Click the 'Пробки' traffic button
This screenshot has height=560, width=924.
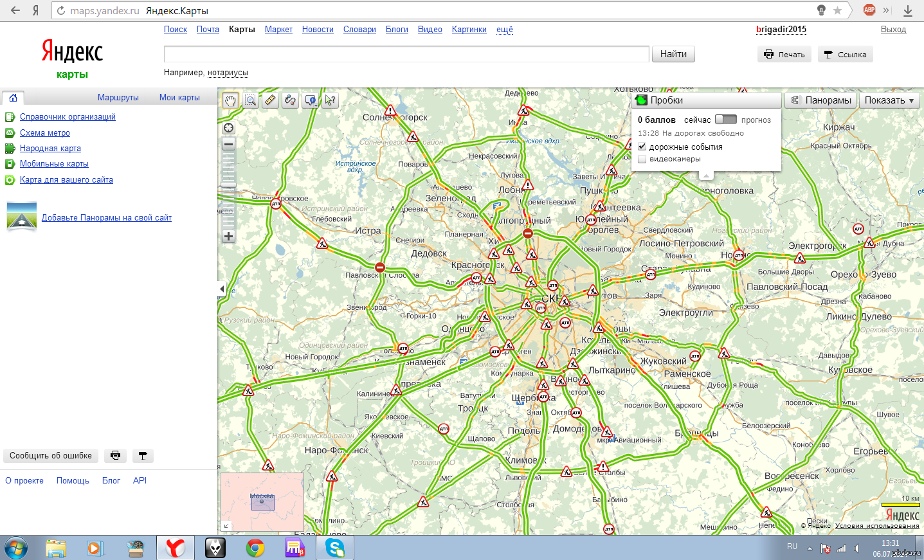[x=707, y=100]
